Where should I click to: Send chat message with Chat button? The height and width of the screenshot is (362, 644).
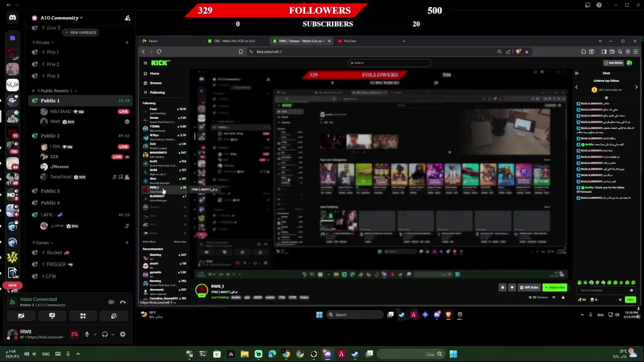[x=630, y=300]
